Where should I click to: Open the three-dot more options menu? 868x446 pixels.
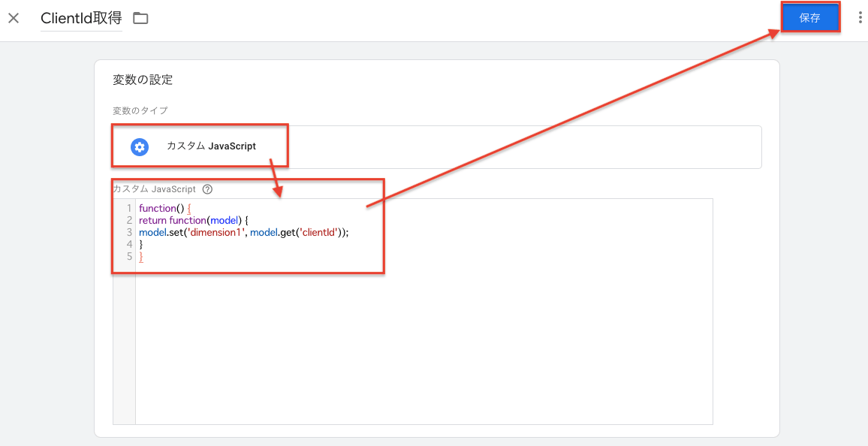[x=860, y=18]
